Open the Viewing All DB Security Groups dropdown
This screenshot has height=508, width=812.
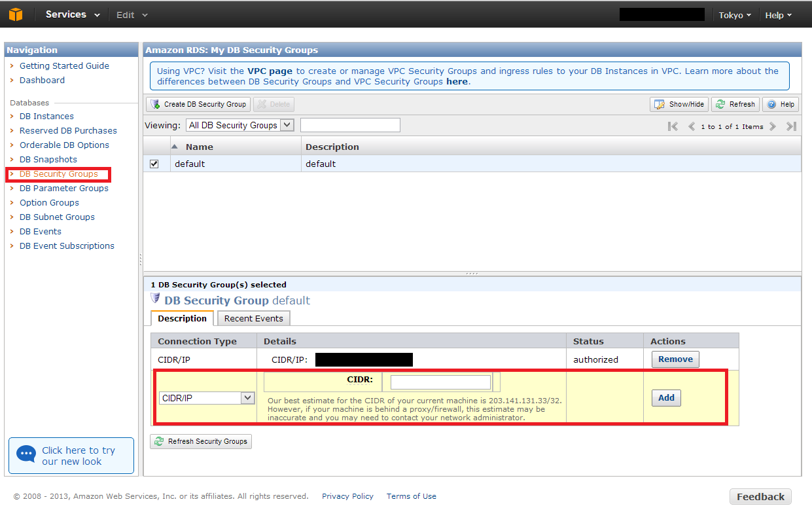tap(240, 125)
